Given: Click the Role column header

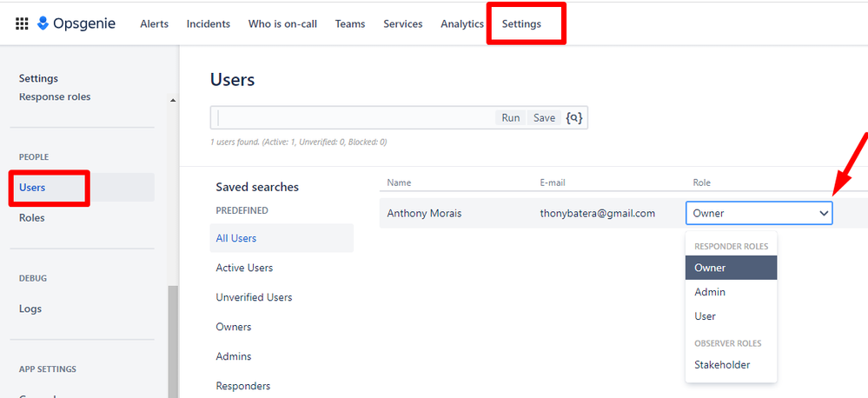Looking at the screenshot, I should pyautogui.click(x=701, y=182).
